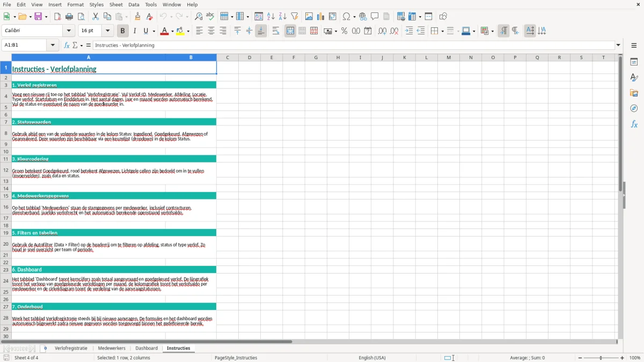644x362 pixels.
Task: Run the spelling check
Action: 210,17
